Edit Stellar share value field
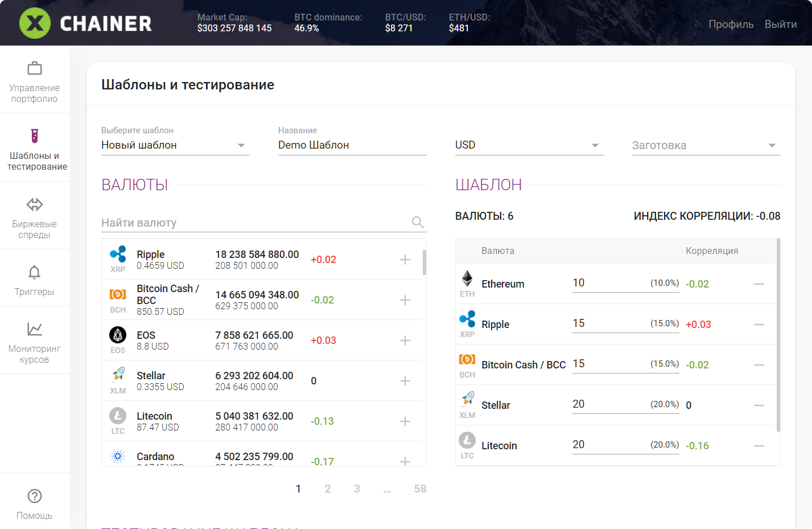This screenshot has width=812, height=529. (626, 404)
